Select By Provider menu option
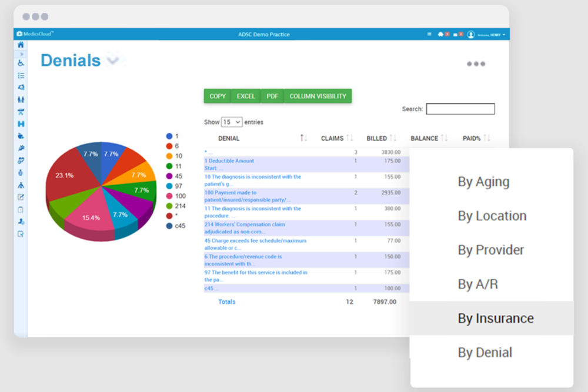The image size is (588, 392). tap(491, 250)
